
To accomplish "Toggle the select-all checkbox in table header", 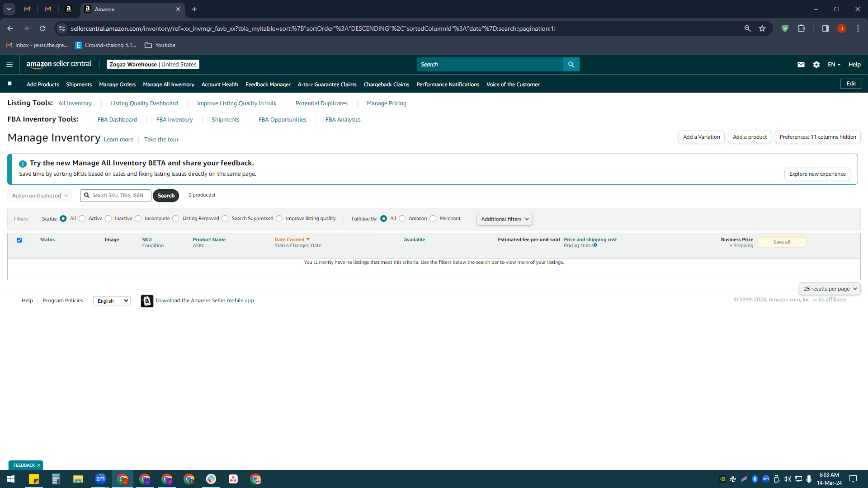I will tap(19, 240).
